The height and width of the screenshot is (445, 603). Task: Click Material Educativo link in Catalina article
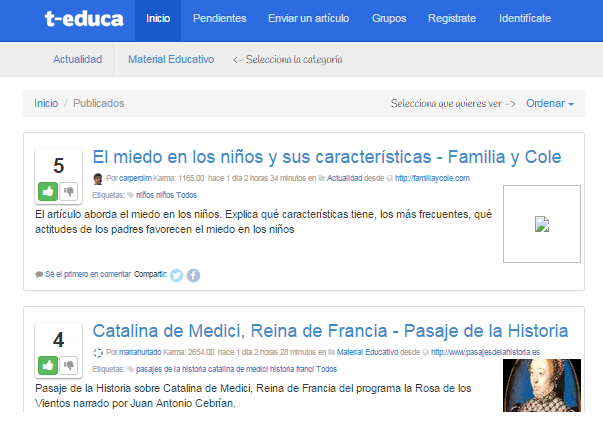point(367,352)
